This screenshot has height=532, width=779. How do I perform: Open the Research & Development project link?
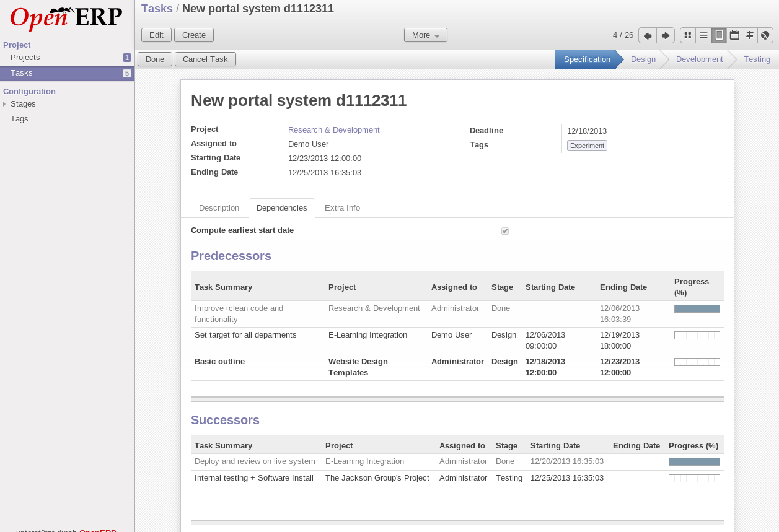pyautogui.click(x=333, y=130)
